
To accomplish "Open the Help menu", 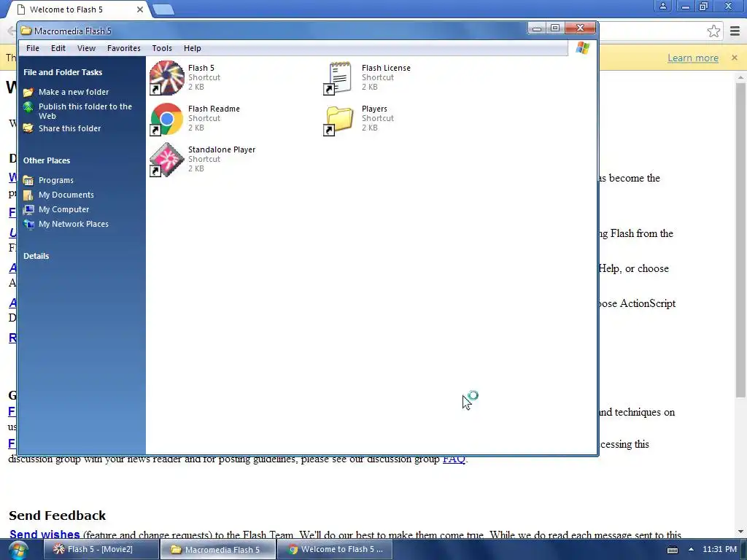I will point(193,48).
